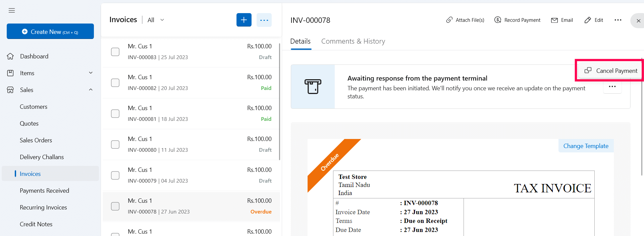The height and width of the screenshot is (236, 644).
Task: Click the invoice list vertical scrollbar
Action: coord(280,101)
